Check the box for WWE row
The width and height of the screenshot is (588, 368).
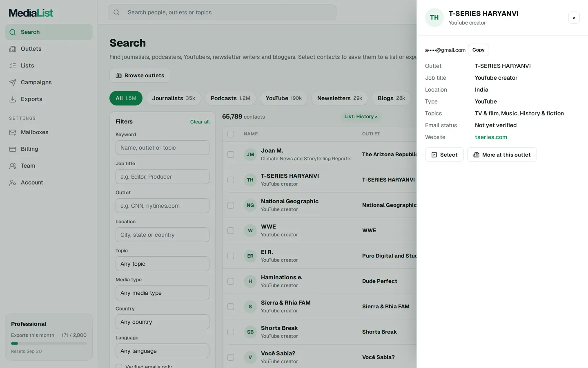(231, 231)
